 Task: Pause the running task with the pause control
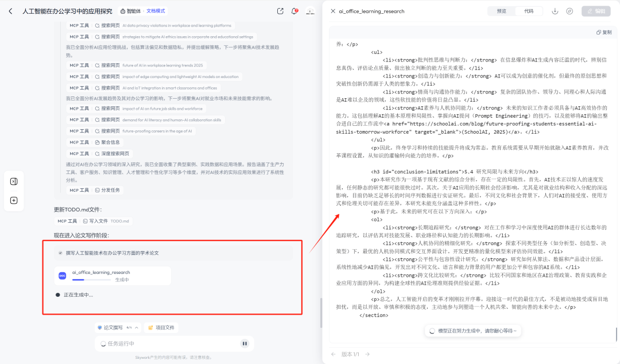[245, 343]
